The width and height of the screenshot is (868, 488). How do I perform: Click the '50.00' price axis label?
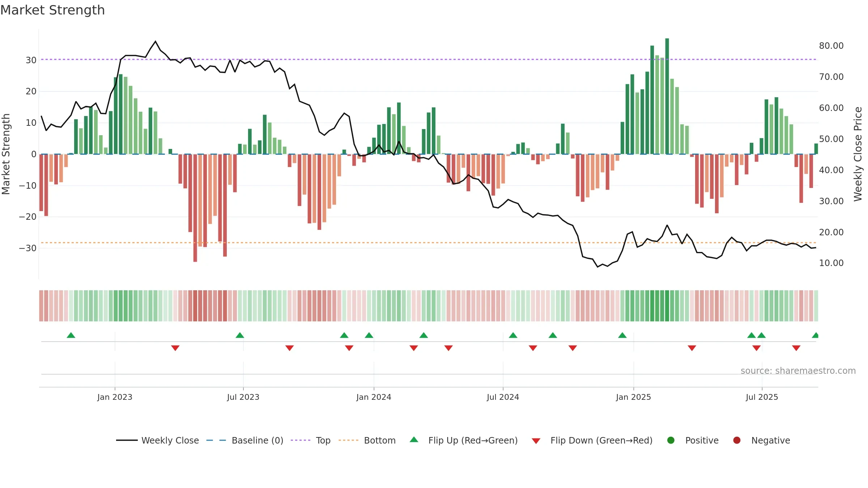pos(831,139)
